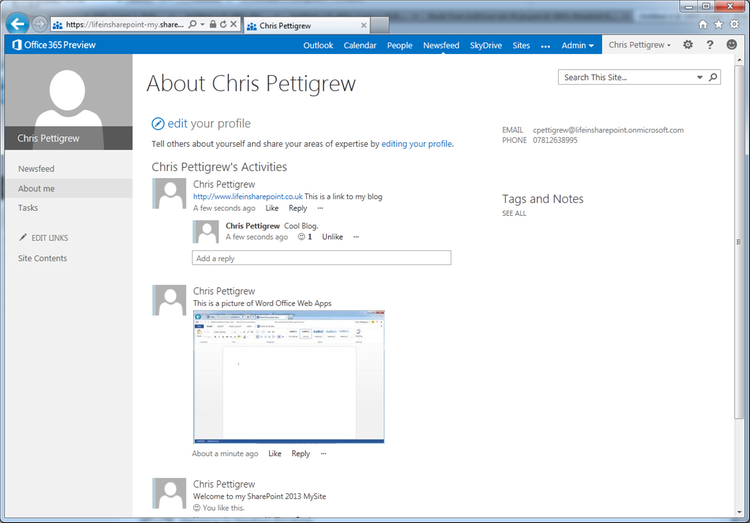Click the EDIT LINKS pencil option
The image size is (750, 523).
pyautogui.click(x=44, y=238)
